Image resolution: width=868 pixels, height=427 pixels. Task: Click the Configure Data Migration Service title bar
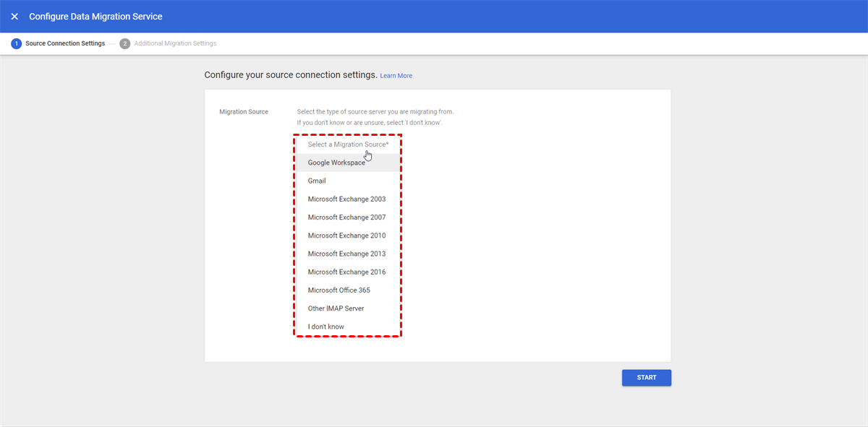point(95,16)
